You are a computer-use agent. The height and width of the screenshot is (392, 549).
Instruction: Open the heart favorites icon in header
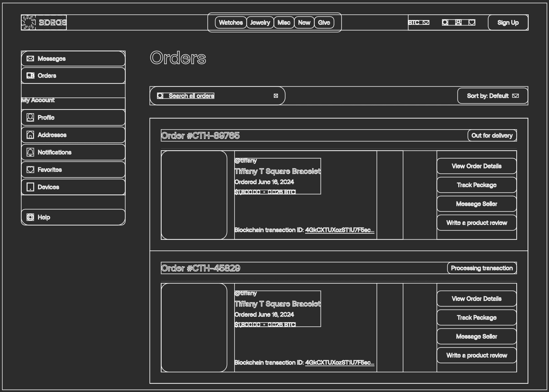pos(472,22)
